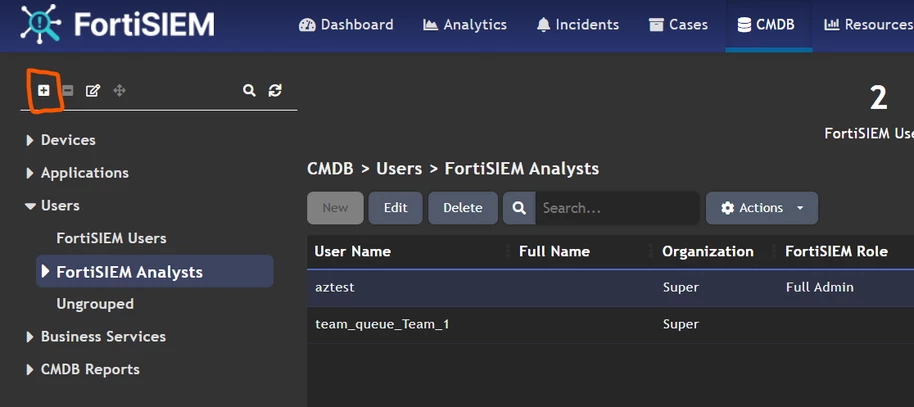914x407 pixels.
Task: Click the move group arrows icon
Action: pos(119,90)
